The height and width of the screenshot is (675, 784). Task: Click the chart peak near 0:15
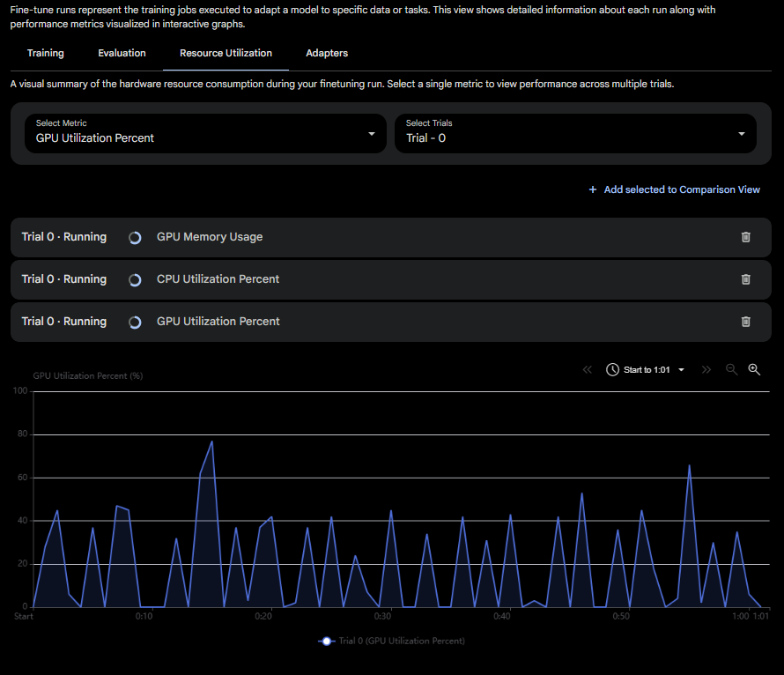(x=212, y=441)
